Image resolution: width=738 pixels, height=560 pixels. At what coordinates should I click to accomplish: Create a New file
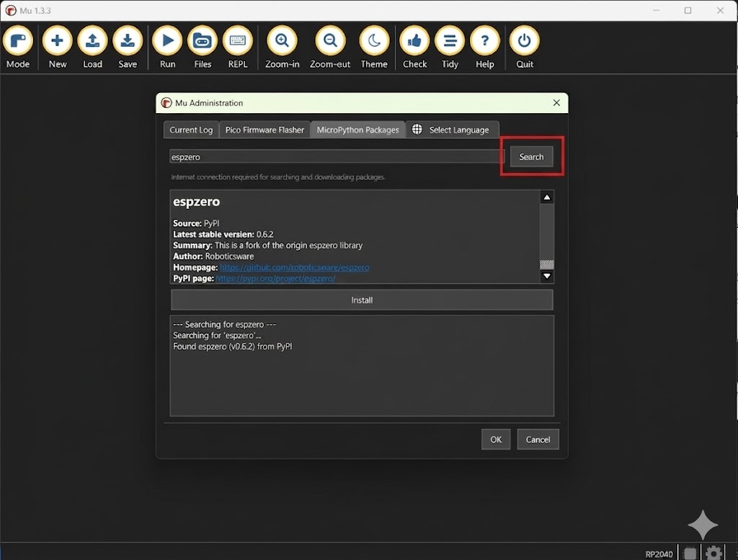pos(58,48)
